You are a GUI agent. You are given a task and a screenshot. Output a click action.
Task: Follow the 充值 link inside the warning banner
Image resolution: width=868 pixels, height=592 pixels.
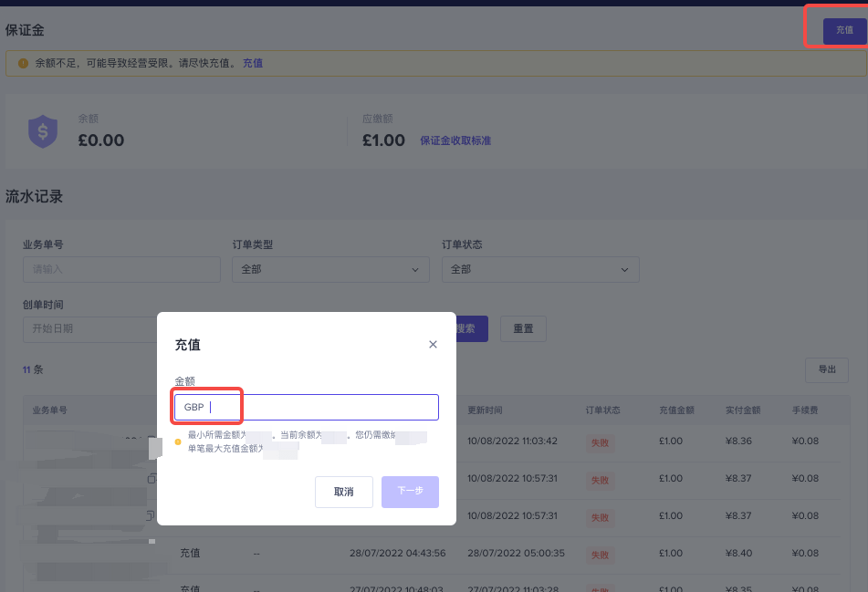[x=253, y=63]
